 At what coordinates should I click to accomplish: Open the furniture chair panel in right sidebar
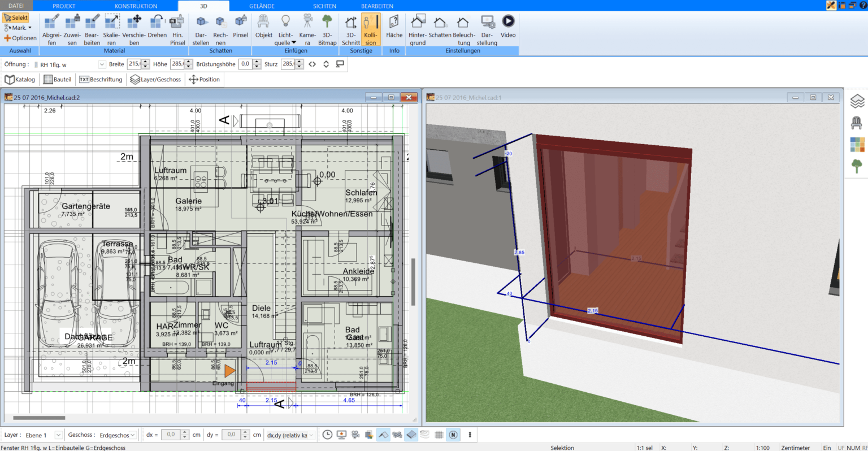pos(857,123)
